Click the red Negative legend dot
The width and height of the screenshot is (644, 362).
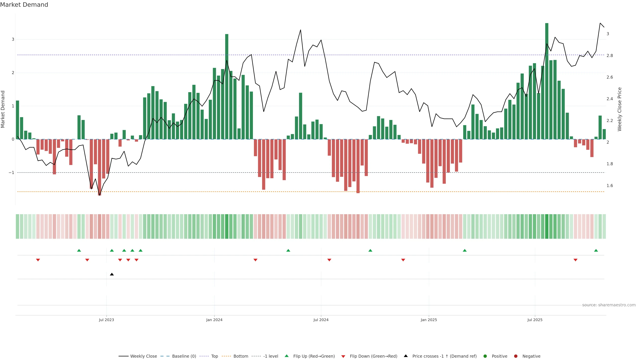pyautogui.click(x=516, y=356)
